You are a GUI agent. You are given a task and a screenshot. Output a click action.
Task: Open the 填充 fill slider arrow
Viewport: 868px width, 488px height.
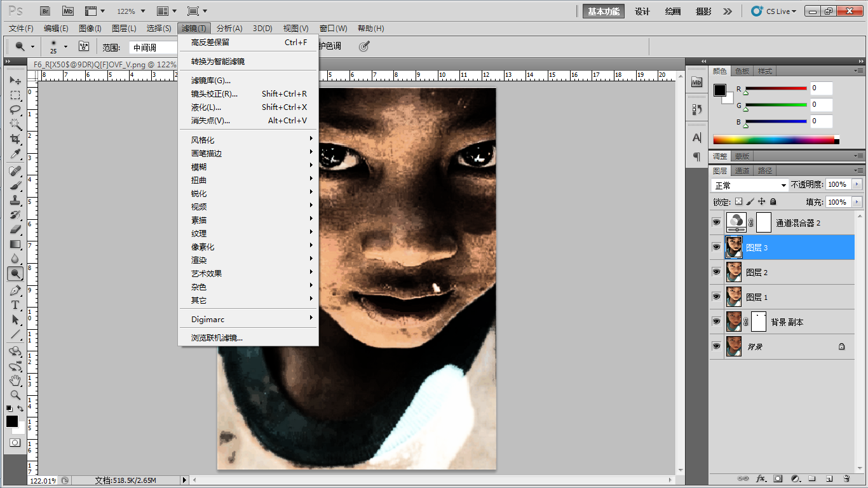click(x=857, y=202)
